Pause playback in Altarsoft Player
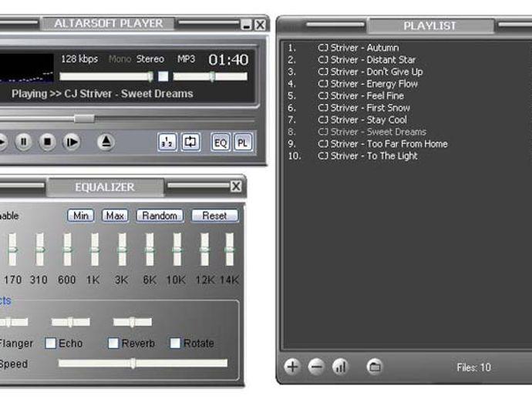The height and width of the screenshot is (399, 532). pyautogui.click(x=23, y=142)
